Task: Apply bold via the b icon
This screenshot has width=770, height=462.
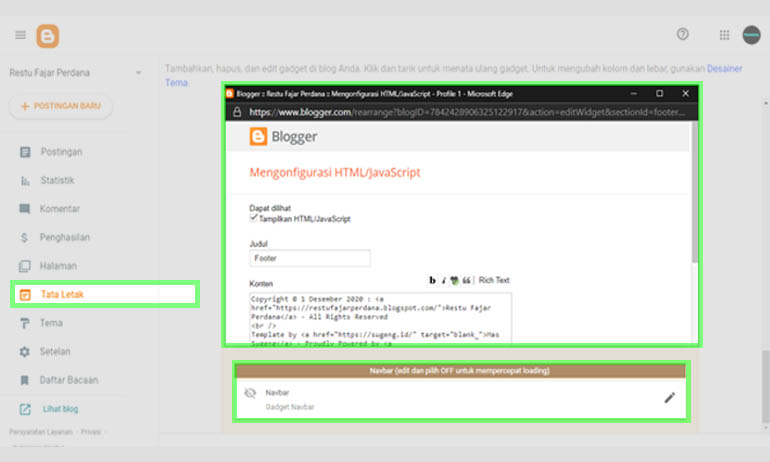Action: coord(432,280)
